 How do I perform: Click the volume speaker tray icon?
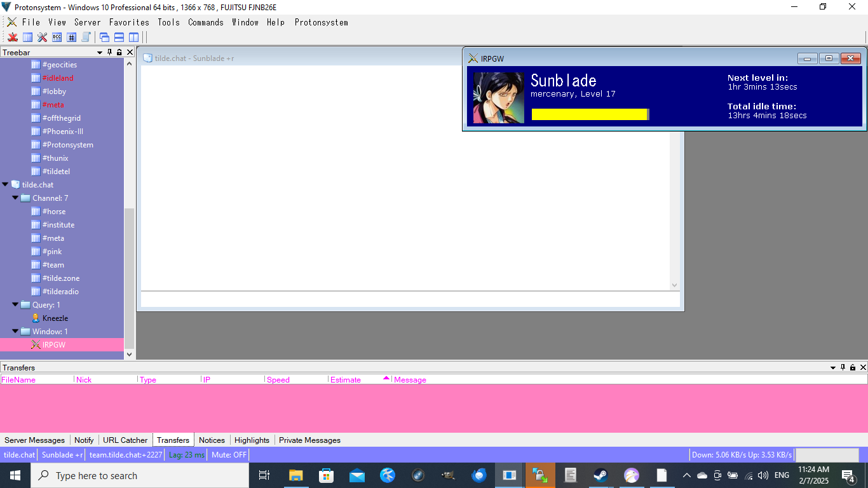pos(763,475)
